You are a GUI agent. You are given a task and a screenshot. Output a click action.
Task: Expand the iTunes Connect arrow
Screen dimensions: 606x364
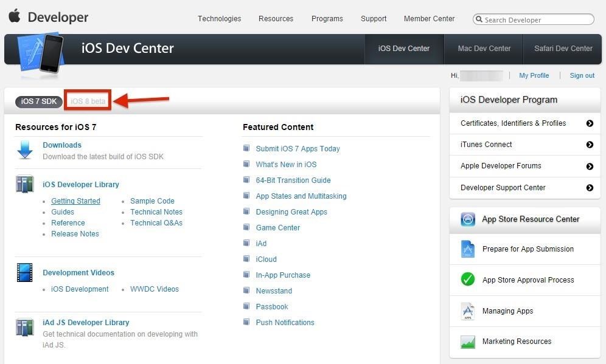click(589, 145)
